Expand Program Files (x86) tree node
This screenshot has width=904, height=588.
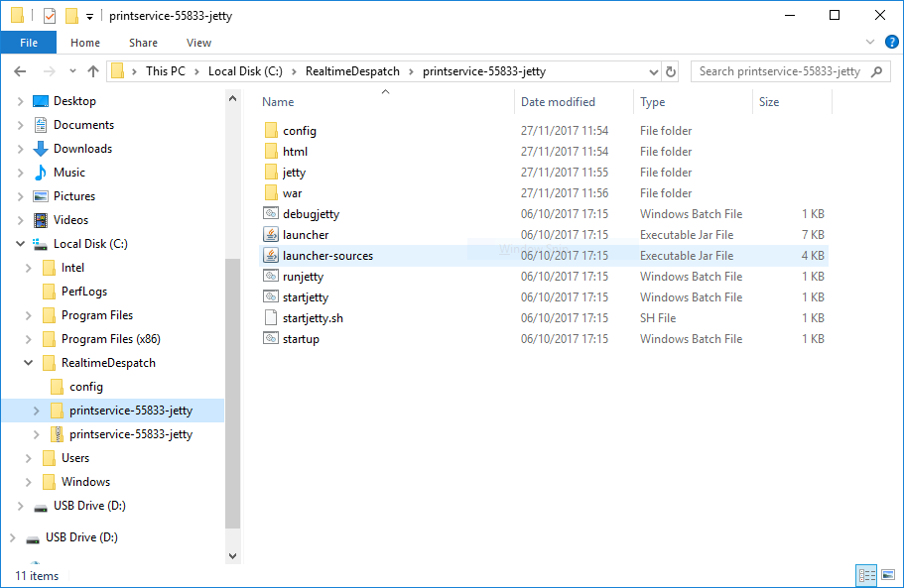pyautogui.click(x=28, y=339)
